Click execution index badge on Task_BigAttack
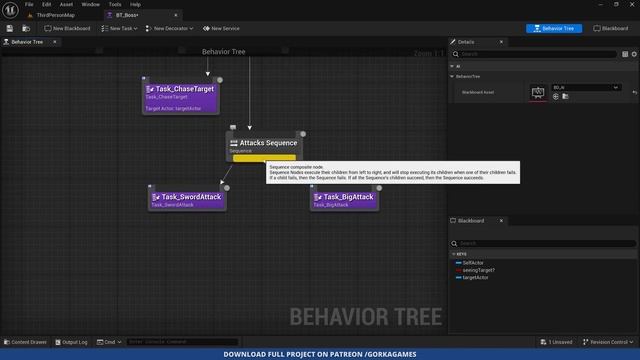Image resolution: width=640 pixels, height=360 pixels. (x=379, y=188)
